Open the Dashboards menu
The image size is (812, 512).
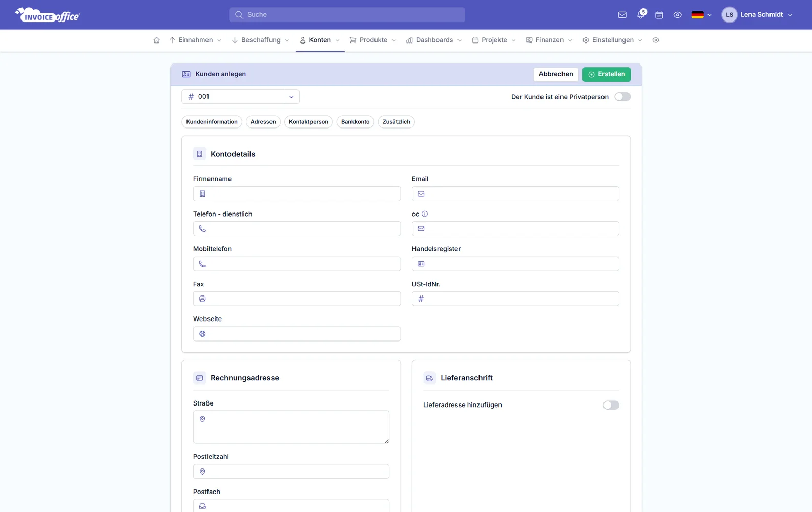(x=434, y=40)
